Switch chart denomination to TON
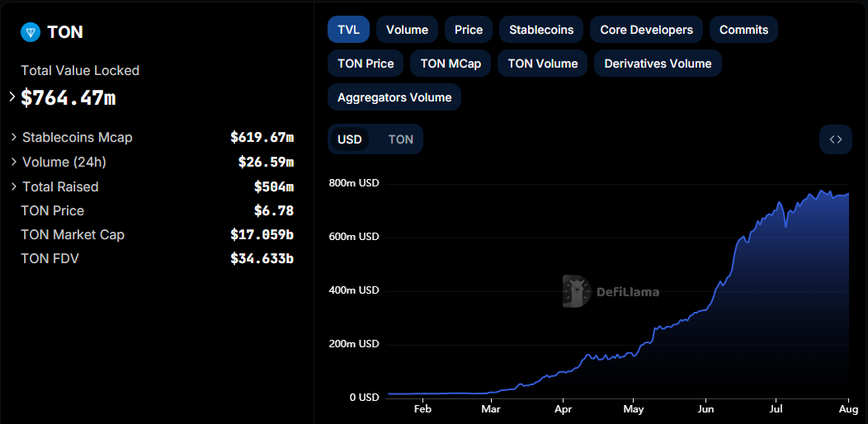Viewport: 868px width, 424px height. click(x=401, y=139)
